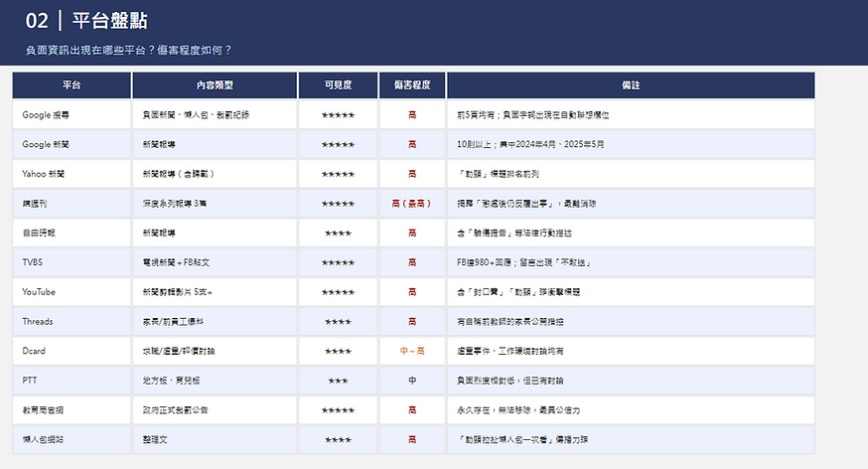Viewport: 868px width, 469px height.
Task: Click the slide title '02 | 平台盤點'
Action: point(86,21)
